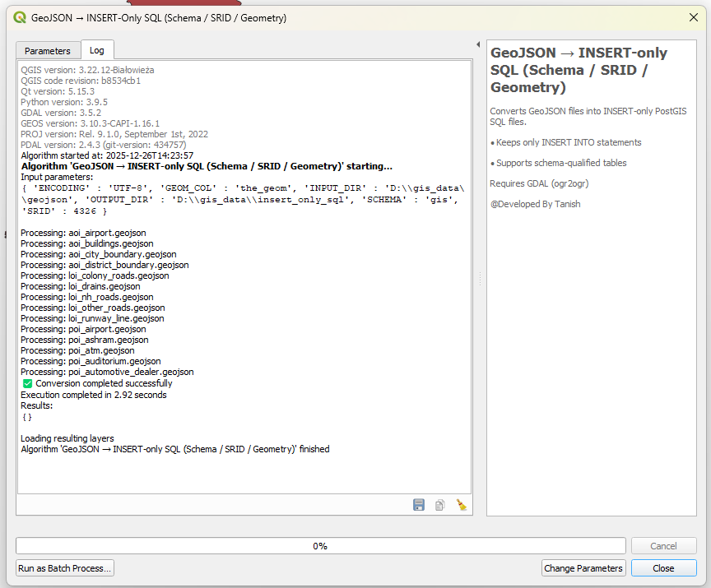Click 'Processing: loi_colony_roads.geojson' line

pos(95,275)
